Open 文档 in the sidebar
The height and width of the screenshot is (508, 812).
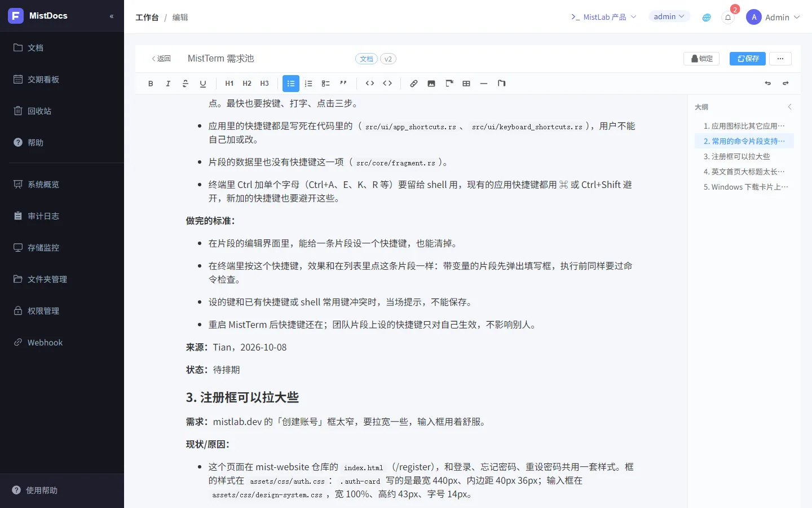pyautogui.click(x=62, y=47)
